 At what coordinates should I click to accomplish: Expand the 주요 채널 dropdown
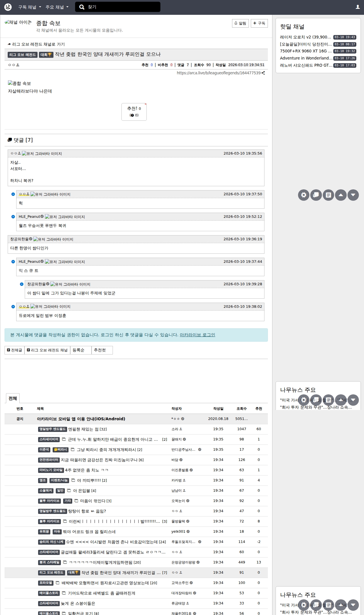pyautogui.click(x=57, y=7)
